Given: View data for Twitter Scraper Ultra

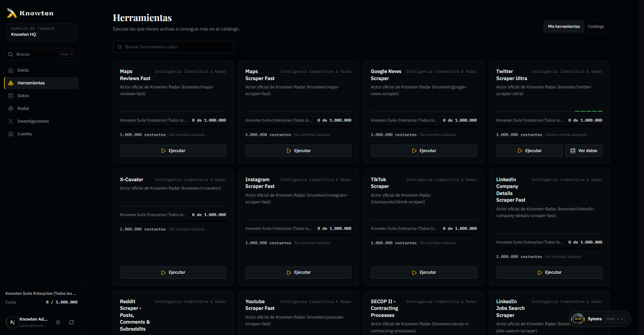Looking at the screenshot, I should tap(584, 151).
